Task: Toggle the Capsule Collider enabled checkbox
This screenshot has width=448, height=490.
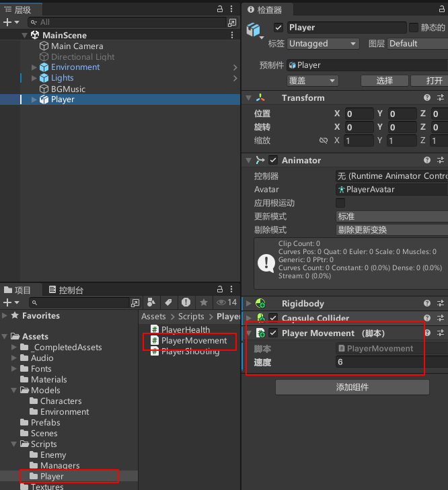Action: tap(273, 318)
